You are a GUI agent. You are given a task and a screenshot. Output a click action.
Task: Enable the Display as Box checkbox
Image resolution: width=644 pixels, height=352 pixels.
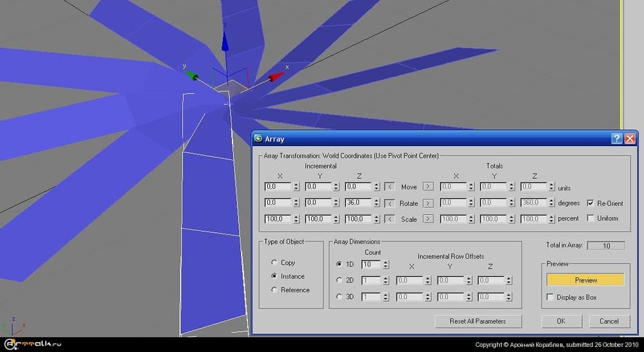[x=550, y=297]
